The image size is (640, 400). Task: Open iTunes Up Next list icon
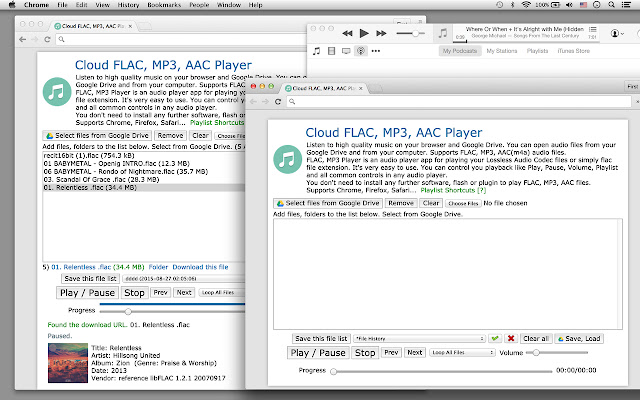[593, 29]
